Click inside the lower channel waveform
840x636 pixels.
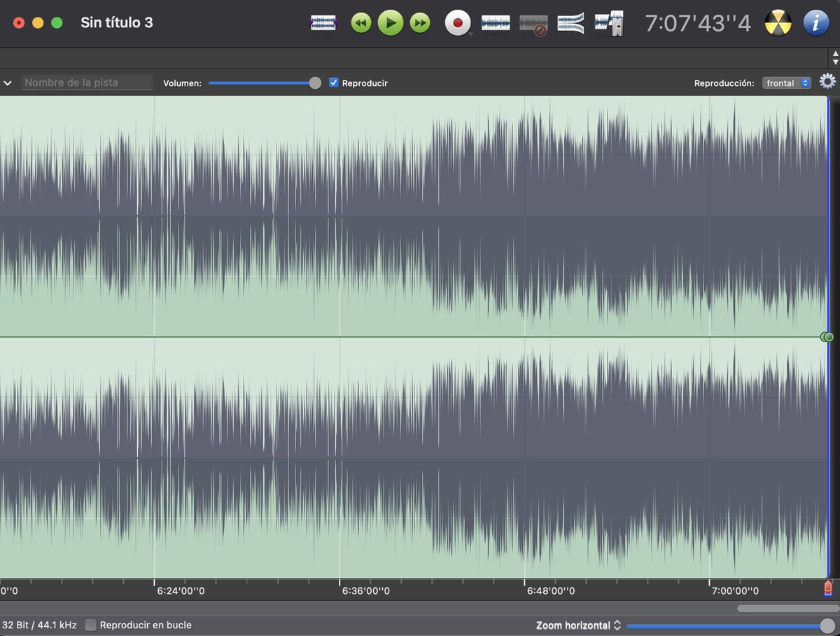pyautogui.click(x=413, y=458)
